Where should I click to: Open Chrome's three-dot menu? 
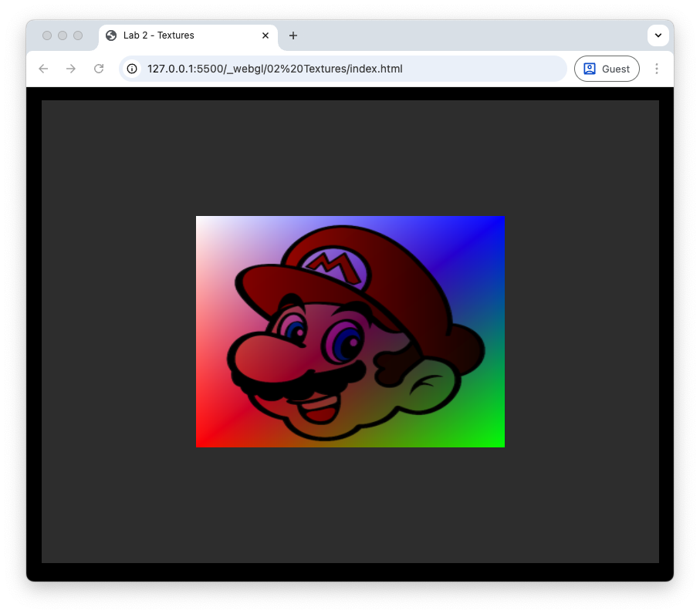[x=657, y=69]
